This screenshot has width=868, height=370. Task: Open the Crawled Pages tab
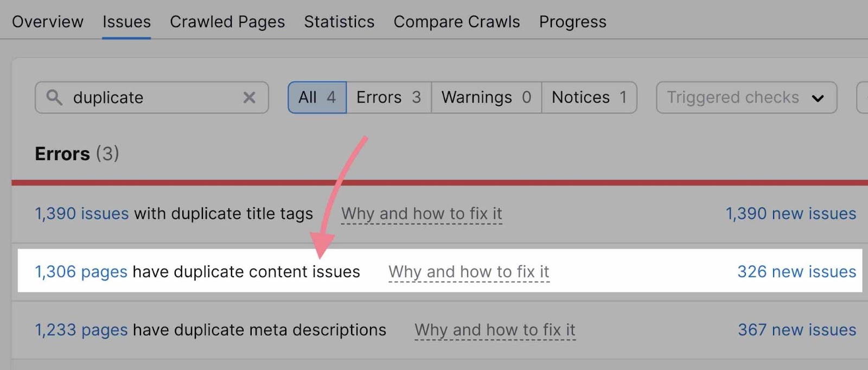pos(227,22)
